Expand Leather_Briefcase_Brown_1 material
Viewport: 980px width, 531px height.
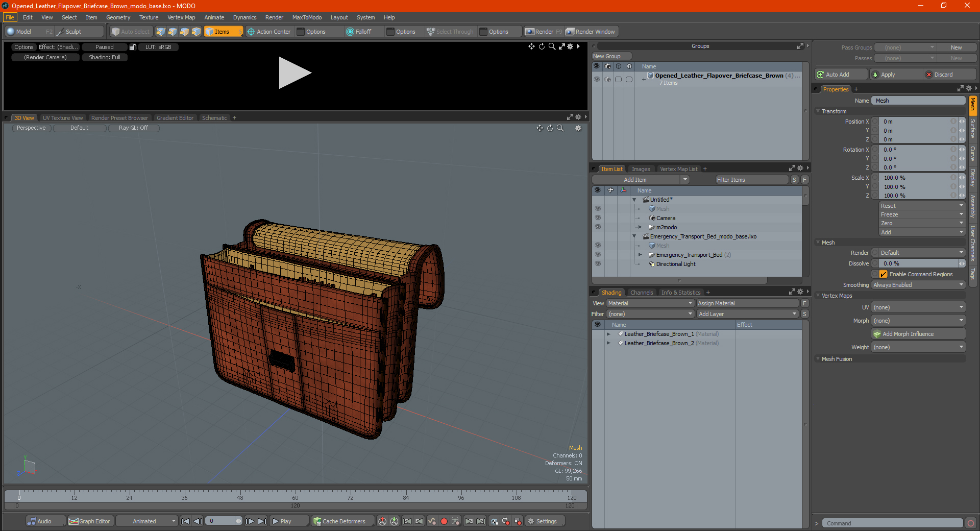click(608, 334)
